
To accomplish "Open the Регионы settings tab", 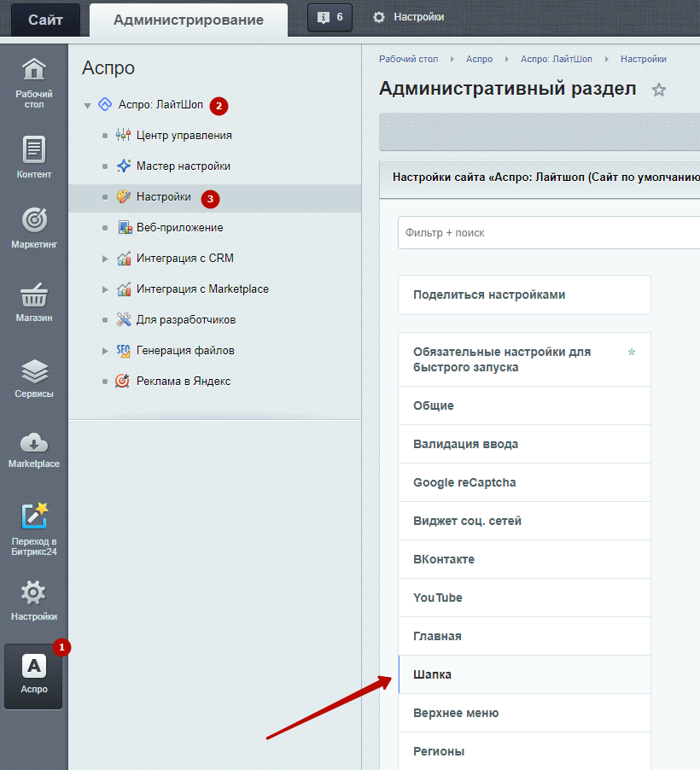I will pyautogui.click(x=524, y=751).
